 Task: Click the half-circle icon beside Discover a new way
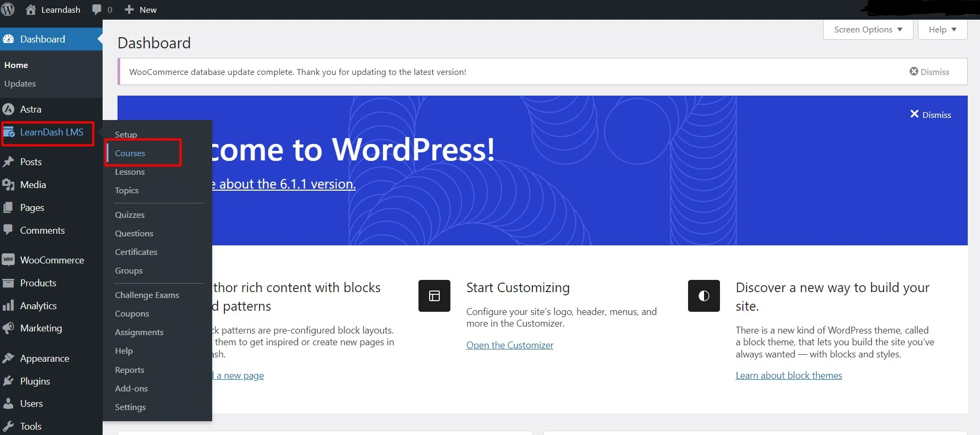tap(704, 296)
